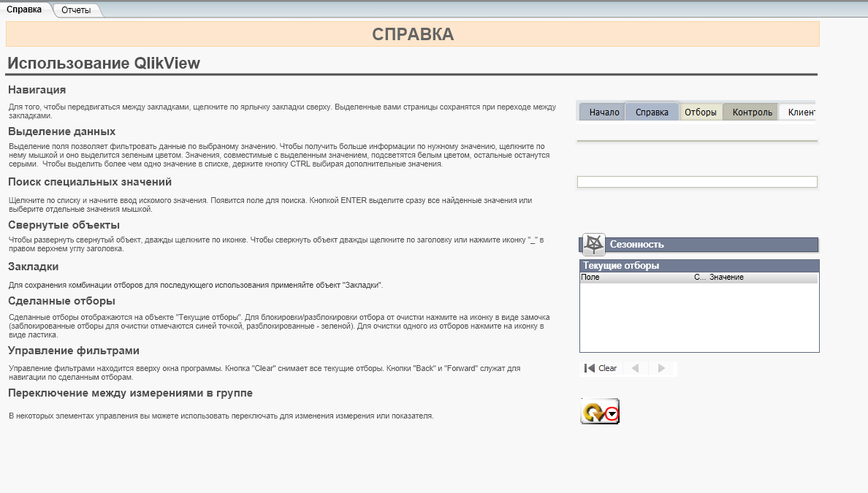868x493 pixels.
Task: Open the red-circled group dropdown arrow
Action: click(611, 414)
